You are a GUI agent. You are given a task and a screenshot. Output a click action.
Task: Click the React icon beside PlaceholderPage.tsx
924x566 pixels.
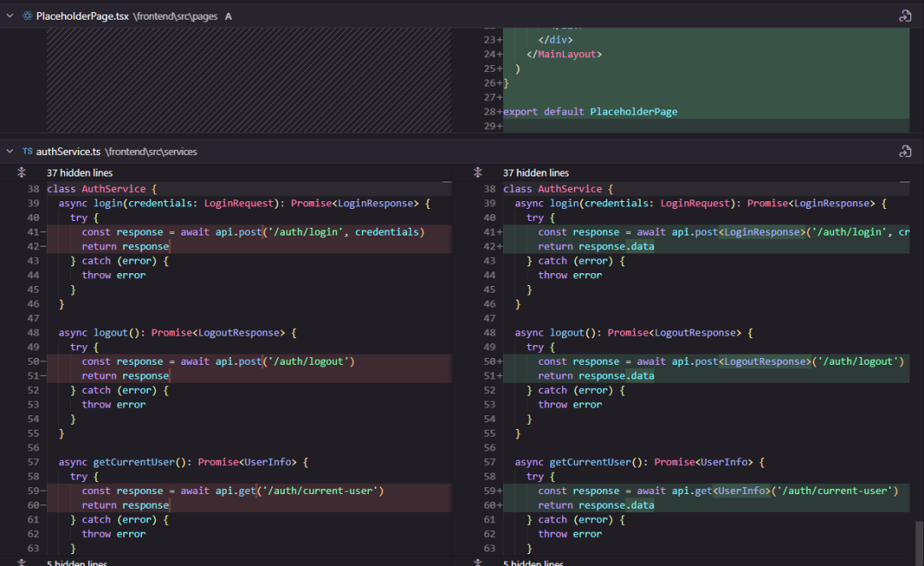pos(27,16)
